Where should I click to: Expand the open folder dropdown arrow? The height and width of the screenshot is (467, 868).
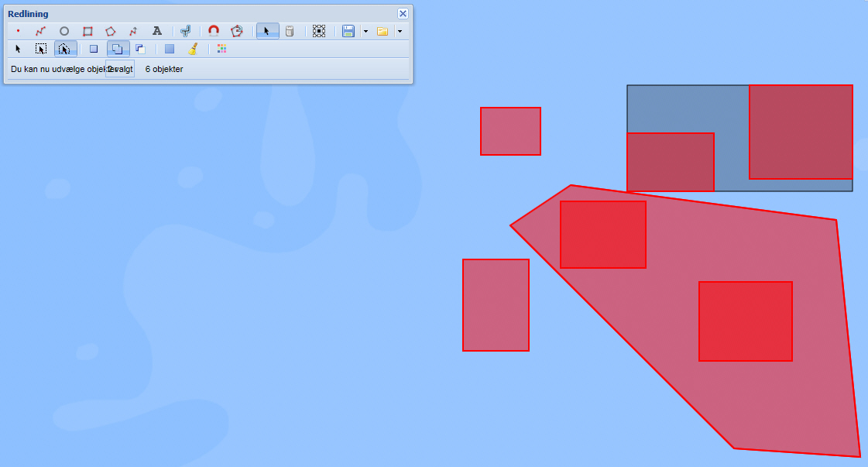tap(400, 31)
